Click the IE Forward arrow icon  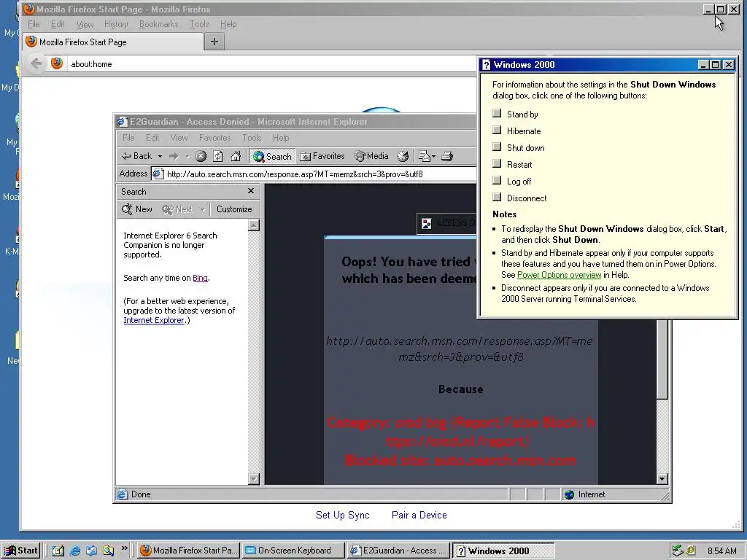tap(174, 156)
